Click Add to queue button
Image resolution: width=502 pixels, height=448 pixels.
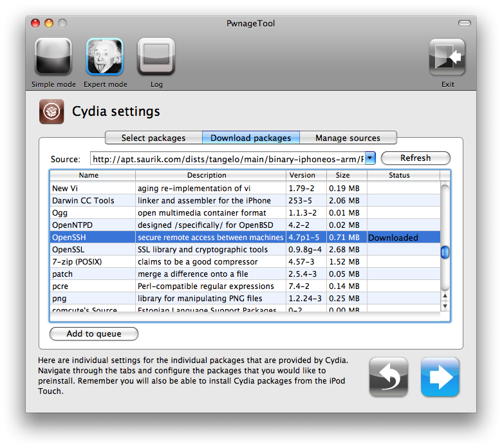94,333
